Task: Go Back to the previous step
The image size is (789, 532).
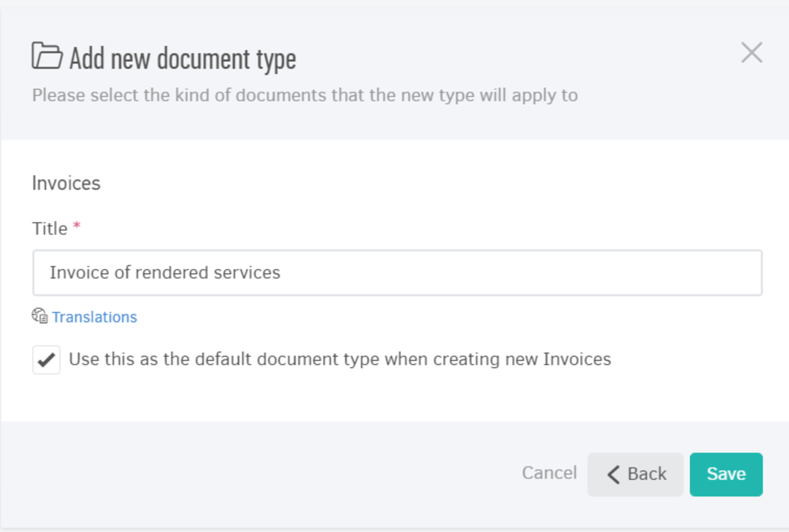Action: pos(635,474)
